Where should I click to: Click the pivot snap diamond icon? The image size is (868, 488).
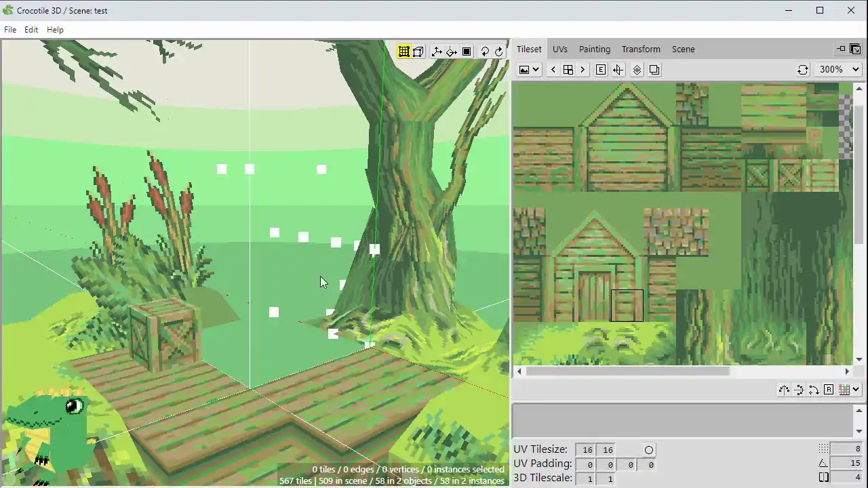point(452,52)
